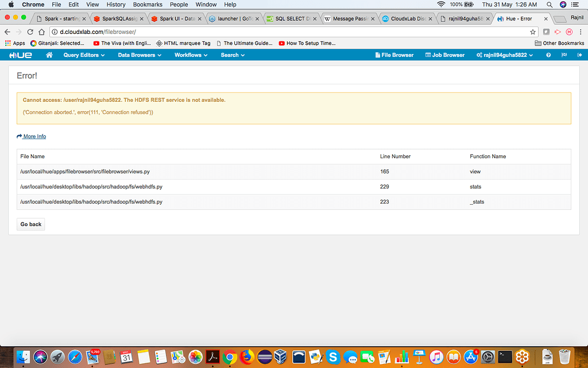This screenshot has width=588, height=368.
Task: Open the Bookmarks menu in menu bar
Action: pyautogui.click(x=148, y=5)
